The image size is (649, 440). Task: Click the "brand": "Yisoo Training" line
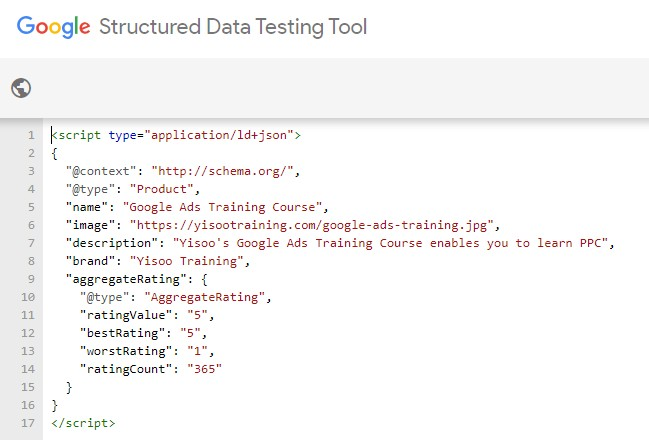point(158,261)
